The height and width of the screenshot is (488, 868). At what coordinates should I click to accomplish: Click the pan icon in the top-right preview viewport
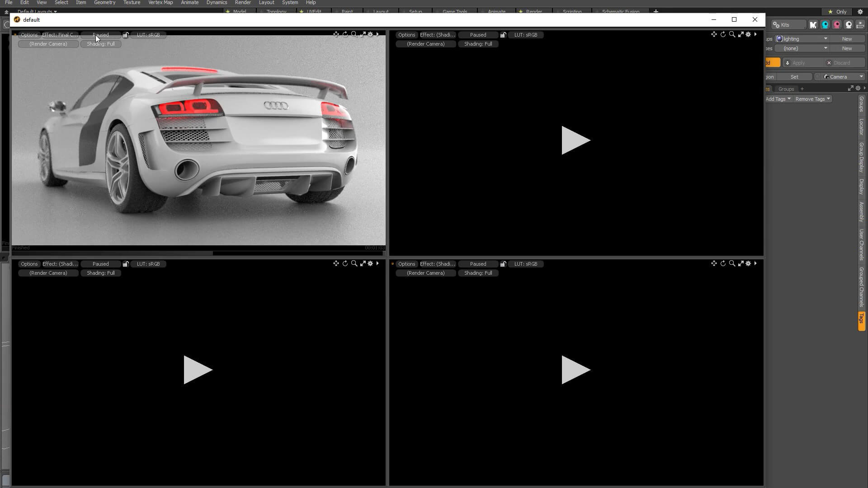click(714, 34)
